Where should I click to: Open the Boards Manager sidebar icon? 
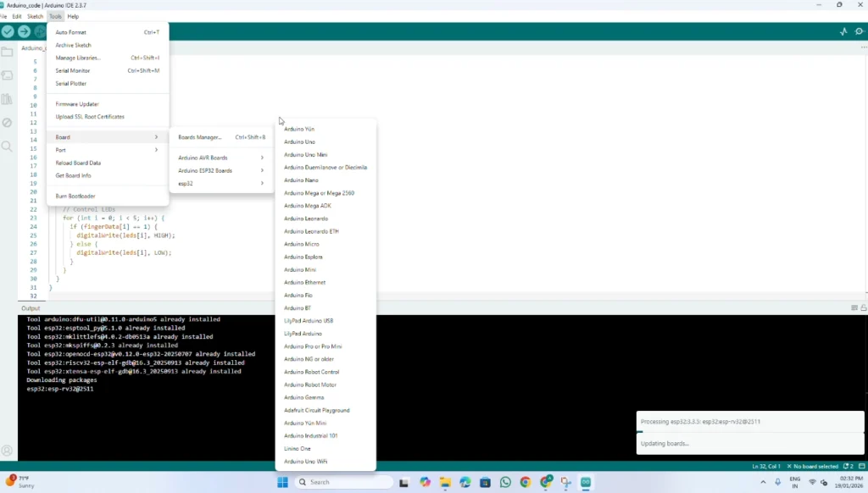point(7,76)
